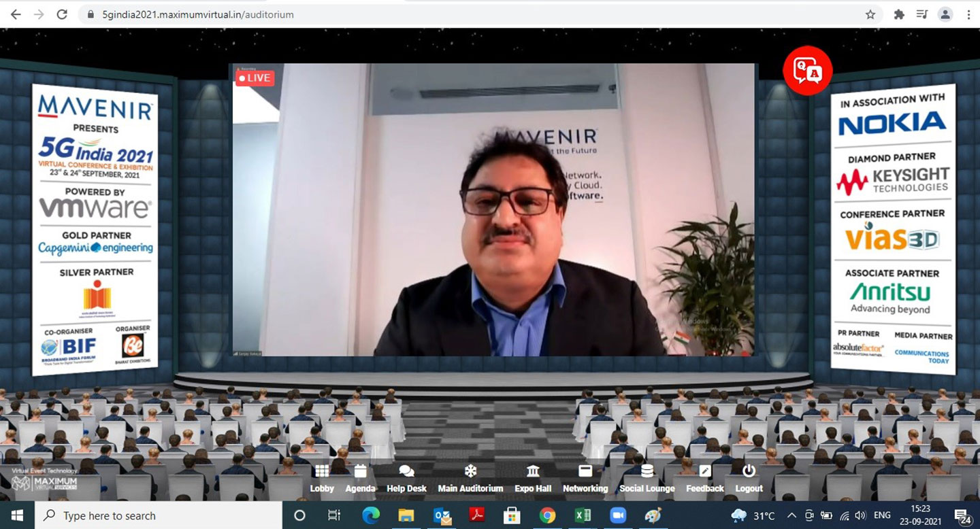The height and width of the screenshot is (529, 980).
Task: Enter the Social Lounge
Action: (647, 479)
